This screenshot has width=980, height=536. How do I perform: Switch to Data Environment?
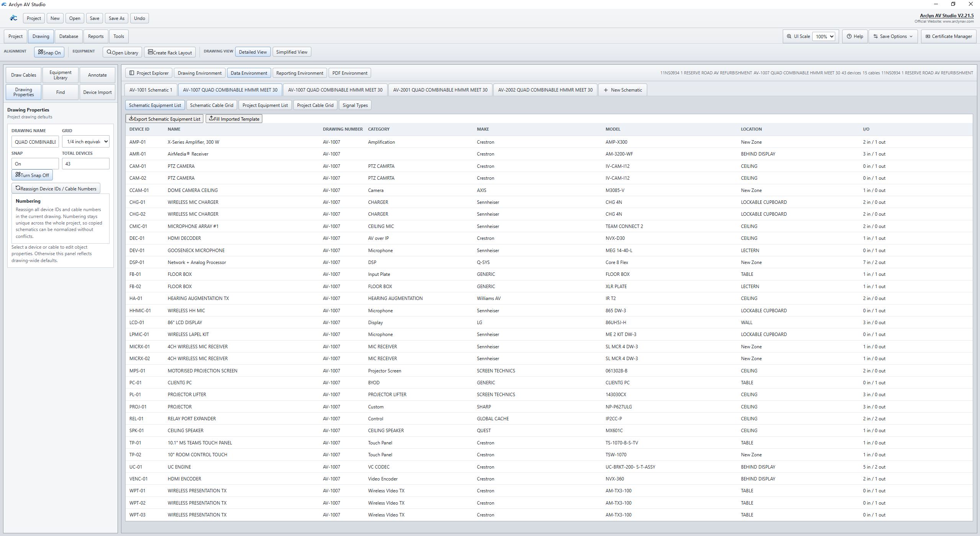pos(249,73)
